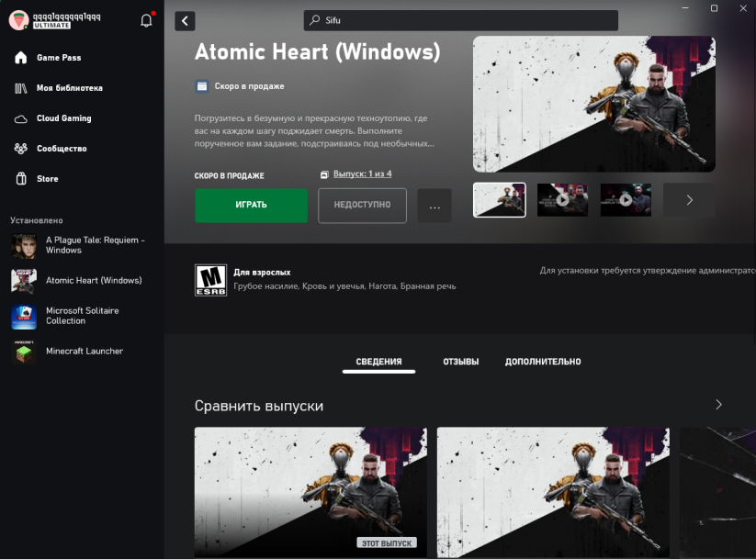The image size is (756, 559).
Task: Click the ULTIMATE badge under the username
Action: [52, 26]
